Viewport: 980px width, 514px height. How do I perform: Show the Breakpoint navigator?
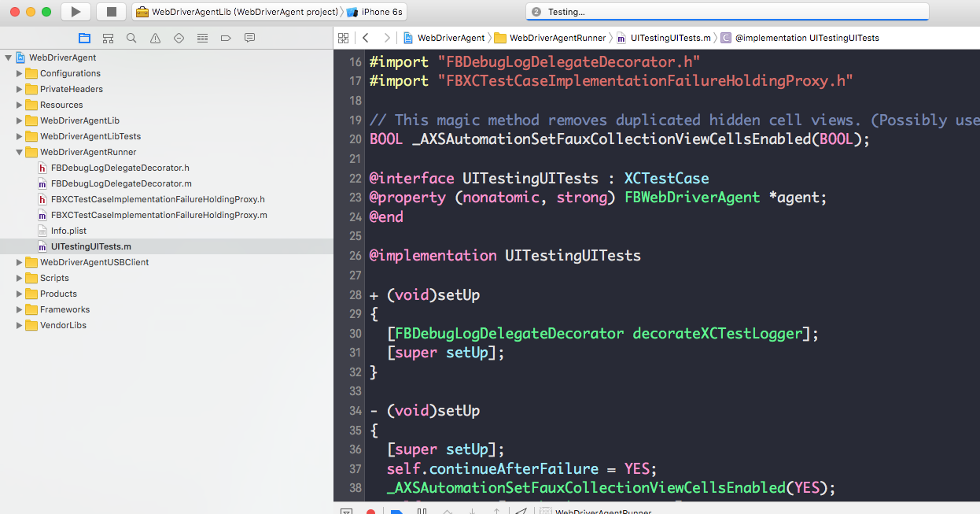226,38
